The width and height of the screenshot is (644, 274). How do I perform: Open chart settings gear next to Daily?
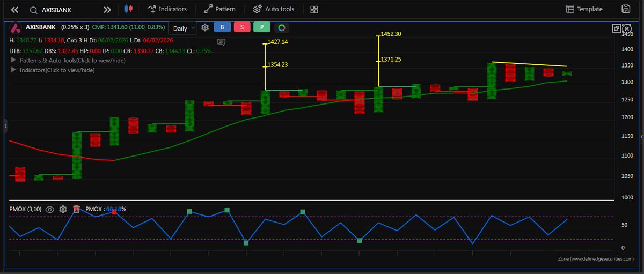click(205, 27)
